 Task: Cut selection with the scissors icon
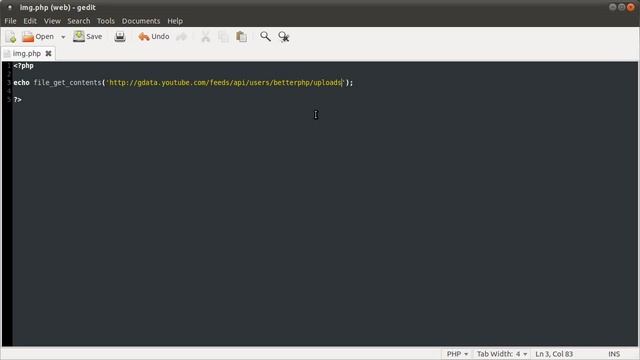(205, 37)
